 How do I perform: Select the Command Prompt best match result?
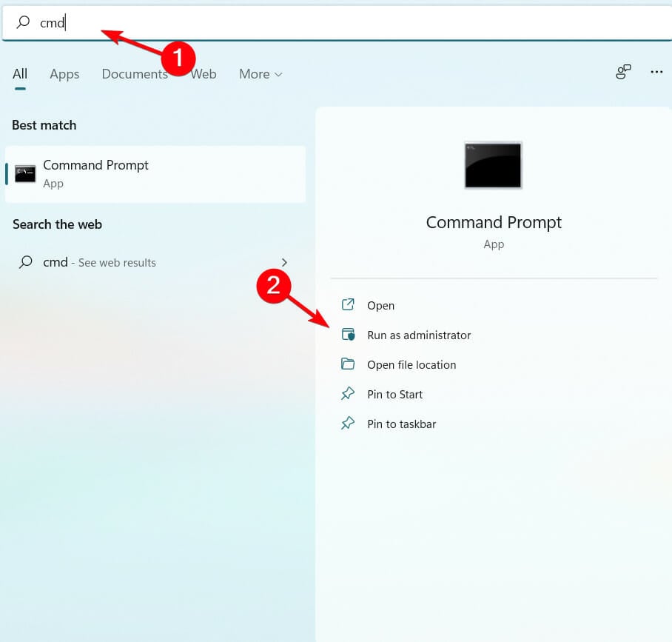pyautogui.click(x=155, y=174)
